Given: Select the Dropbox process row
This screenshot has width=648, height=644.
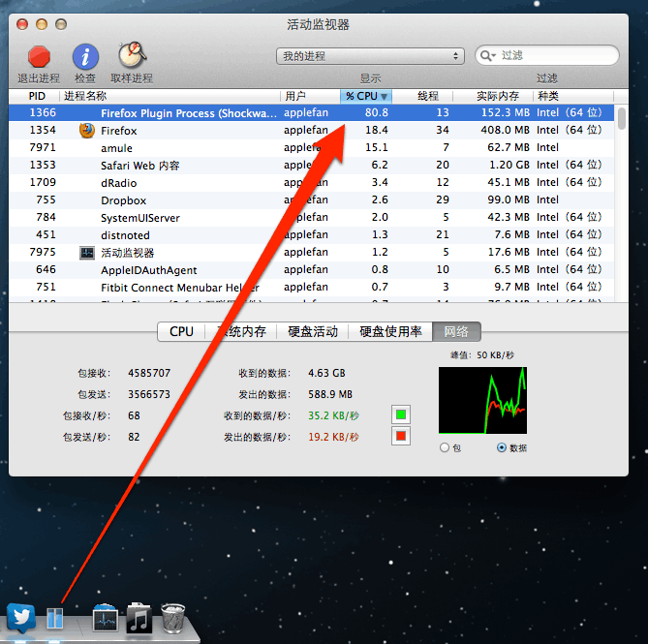Looking at the screenshot, I should tap(312, 199).
